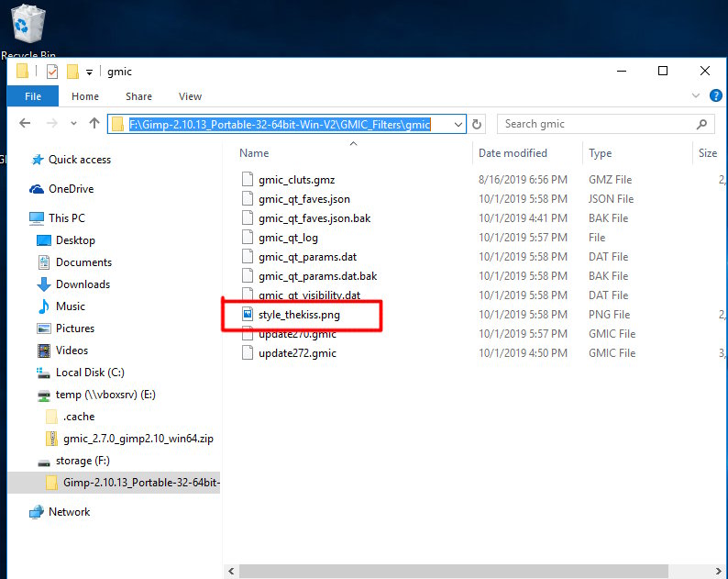Click the style_thekiss.png image file icon
Viewport: 728px width, 579px height.
pos(248,315)
